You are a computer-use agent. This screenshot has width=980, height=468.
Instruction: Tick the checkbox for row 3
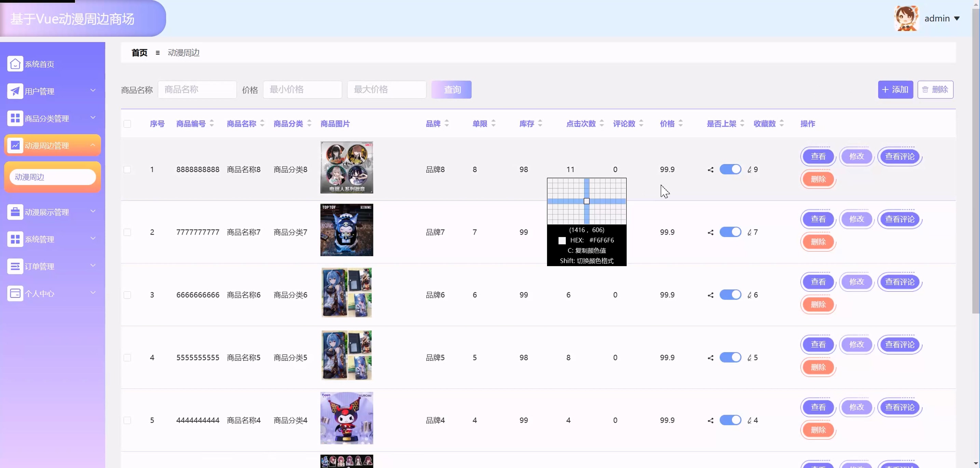click(127, 295)
